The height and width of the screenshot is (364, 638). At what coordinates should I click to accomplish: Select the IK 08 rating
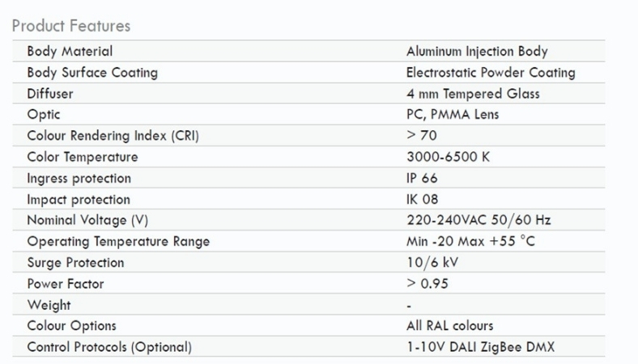coord(422,199)
